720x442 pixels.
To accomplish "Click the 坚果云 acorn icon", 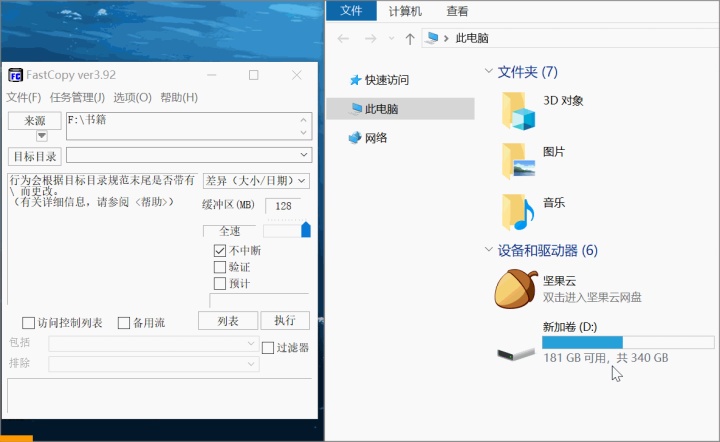I will [x=518, y=289].
